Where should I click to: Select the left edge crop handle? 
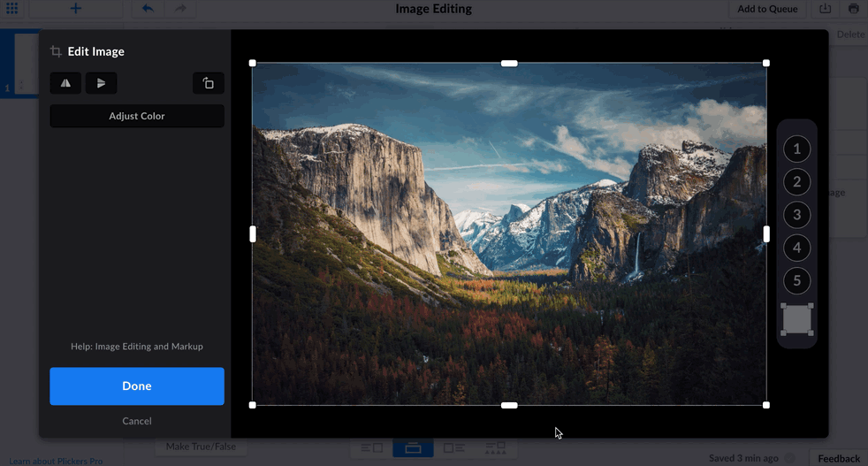tap(253, 233)
